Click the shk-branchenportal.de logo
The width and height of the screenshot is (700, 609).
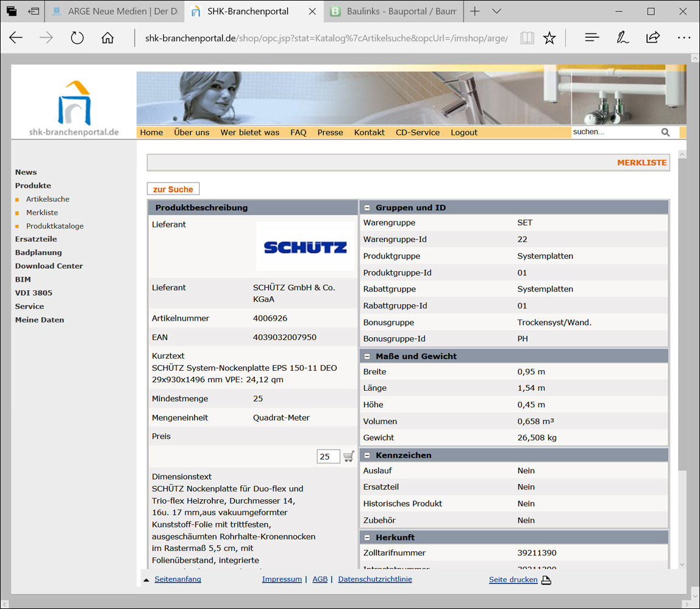coord(74,108)
